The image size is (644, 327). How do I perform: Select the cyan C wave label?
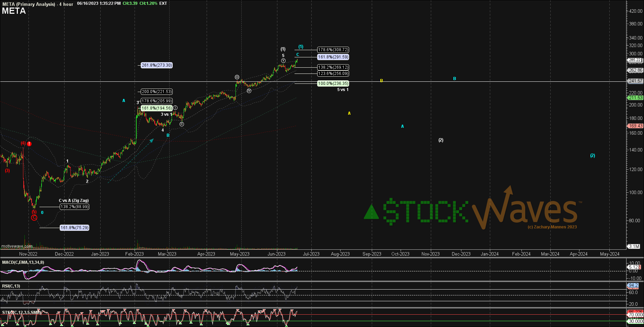pyautogui.click(x=298, y=55)
